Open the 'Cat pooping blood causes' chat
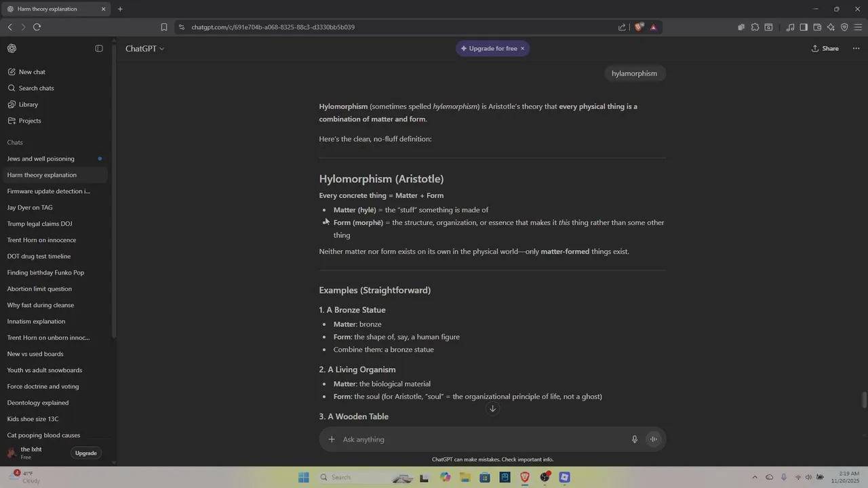This screenshot has height=488, width=868. click(54, 435)
